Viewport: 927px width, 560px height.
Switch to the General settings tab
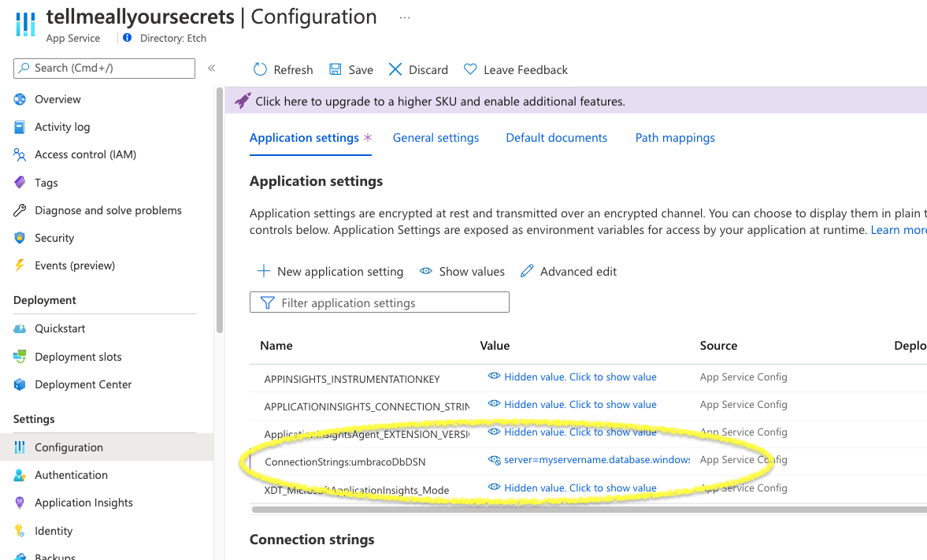point(436,138)
